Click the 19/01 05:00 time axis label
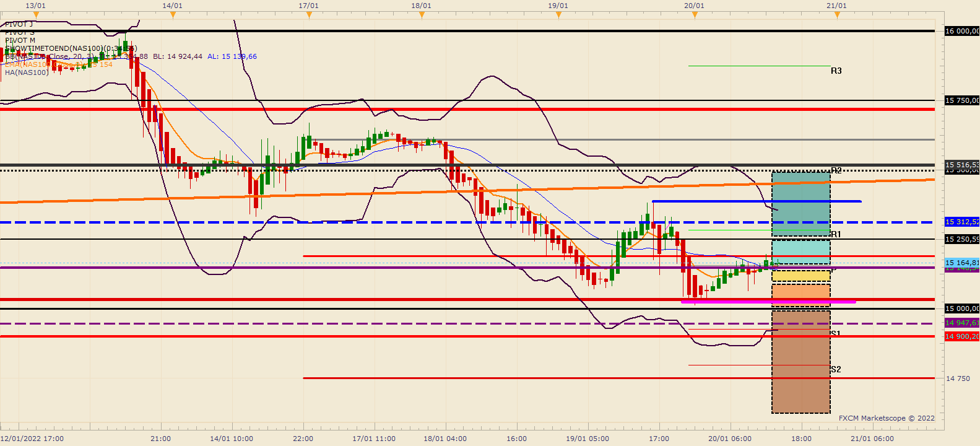 (x=588, y=439)
